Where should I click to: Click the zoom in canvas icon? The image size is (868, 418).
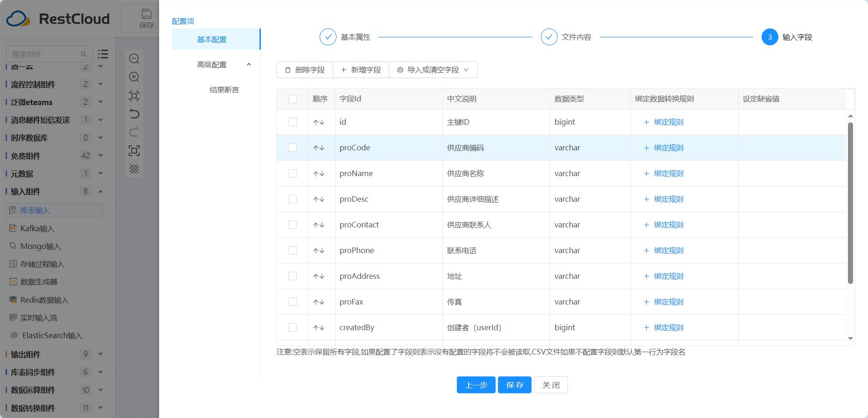pyautogui.click(x=134, y=77)
